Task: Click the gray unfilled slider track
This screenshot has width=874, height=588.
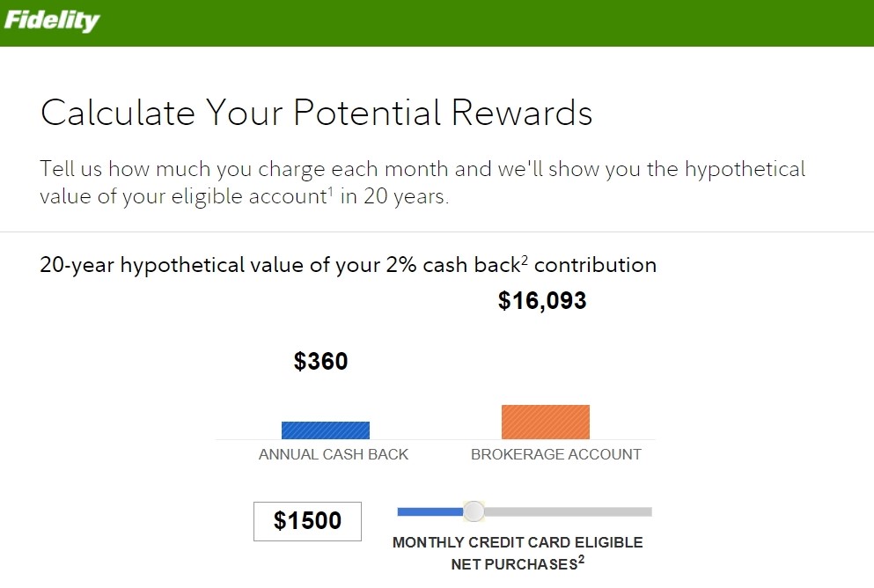Action: point(568,511)
